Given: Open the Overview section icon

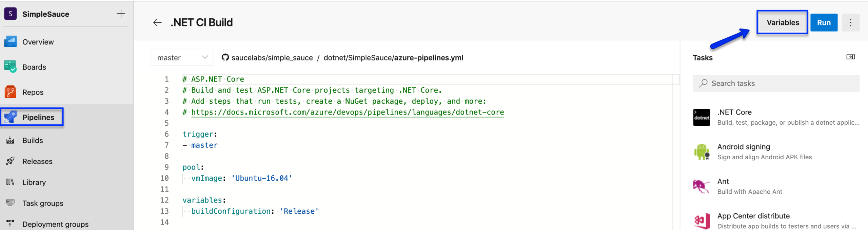Looking at the screenshot, I should [x=11, y=42].
